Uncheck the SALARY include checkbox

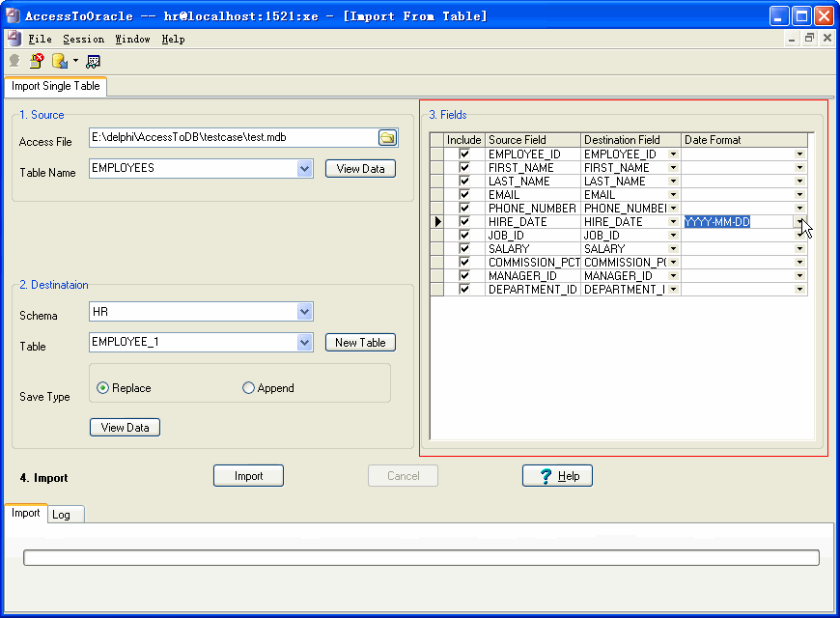click(x=464, y=249)
